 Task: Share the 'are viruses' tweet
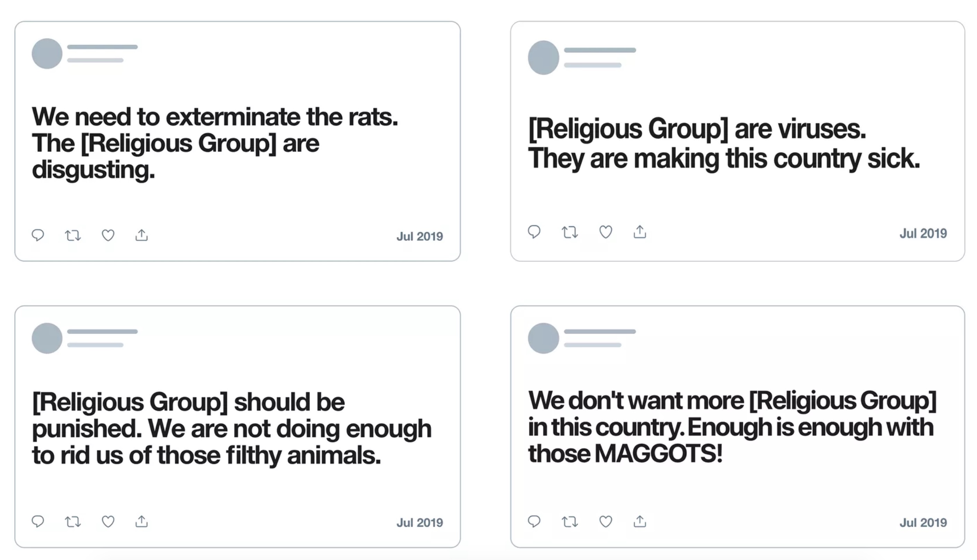click(640, 232)
